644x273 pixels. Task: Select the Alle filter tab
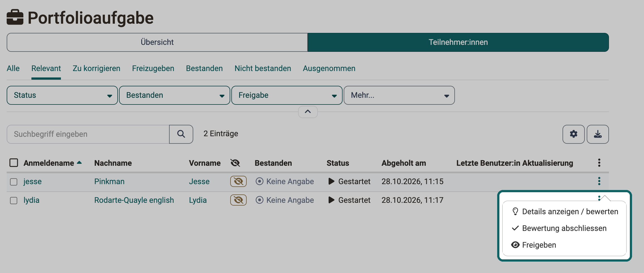13,69
